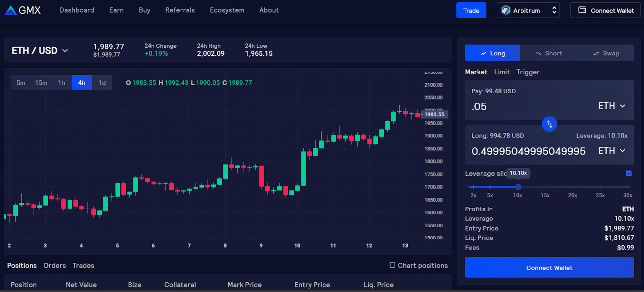Open the Arbitrum network selector
This screenshot has width=644, height=292.
coord(528,10)
